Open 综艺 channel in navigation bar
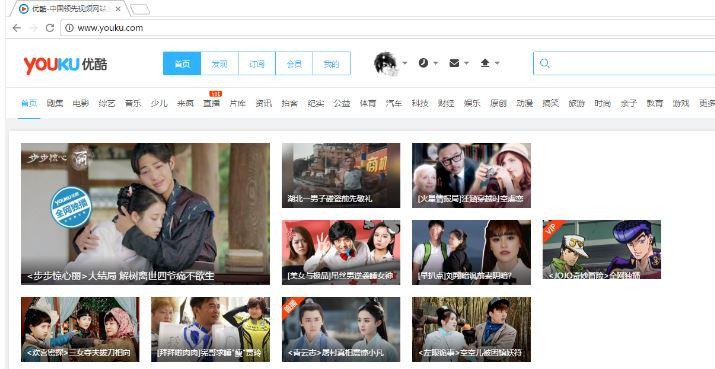 pos(107,104)
